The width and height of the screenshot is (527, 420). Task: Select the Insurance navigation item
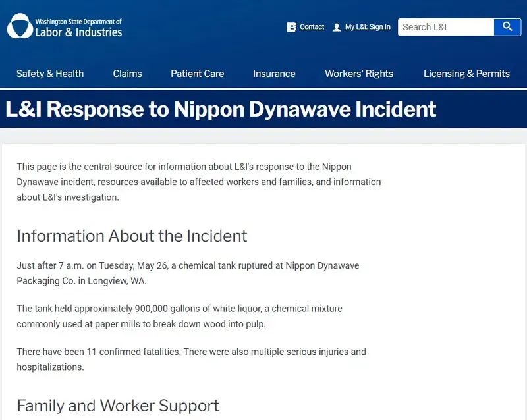click(274, 74)
